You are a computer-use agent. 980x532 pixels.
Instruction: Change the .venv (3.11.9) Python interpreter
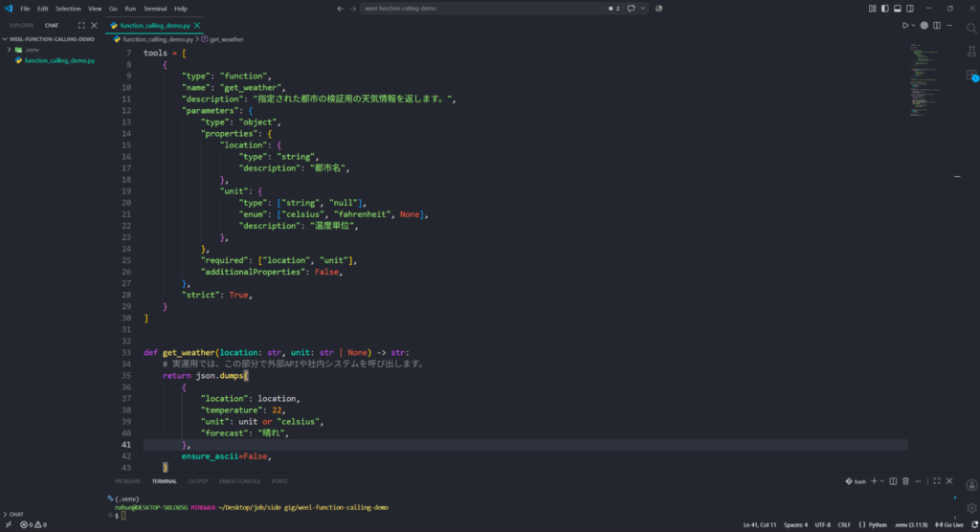911,525
